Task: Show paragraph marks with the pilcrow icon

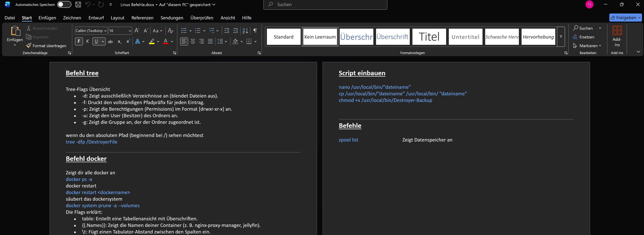Action: 255,30
